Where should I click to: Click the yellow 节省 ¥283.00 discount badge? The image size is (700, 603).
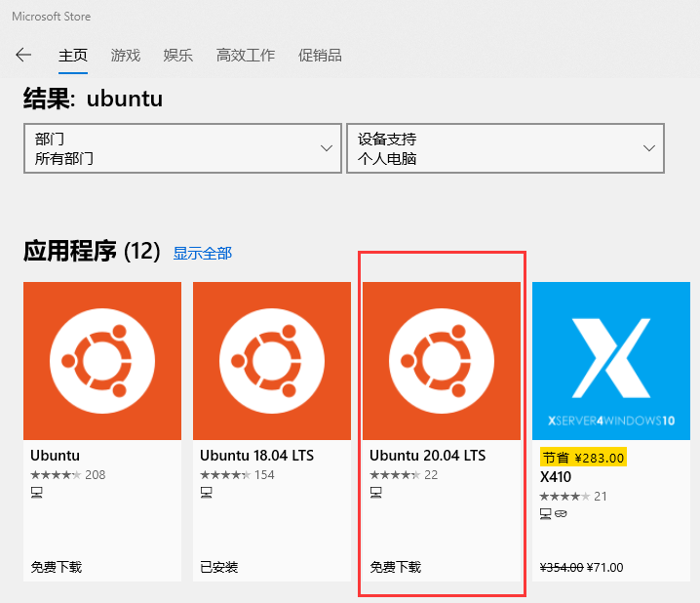(583, 457)
